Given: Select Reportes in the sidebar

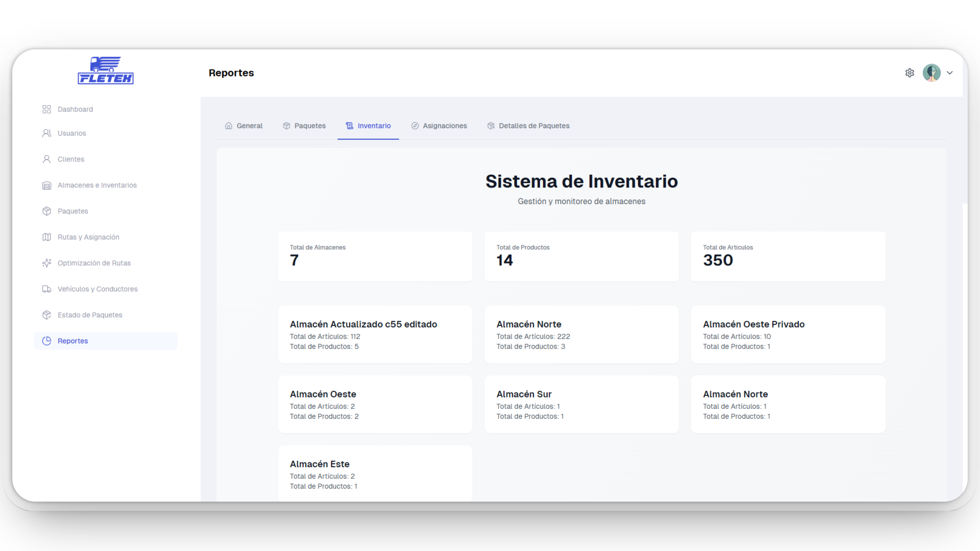Looking at the screenshot, I should tap(106, 341).
